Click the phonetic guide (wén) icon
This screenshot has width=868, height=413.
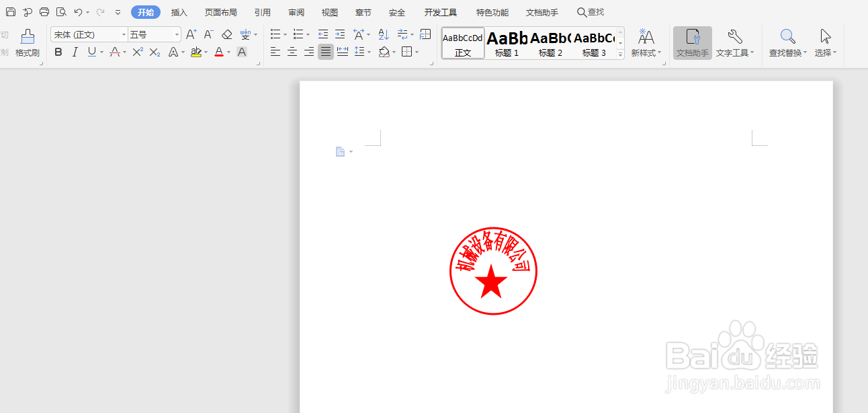245,34
